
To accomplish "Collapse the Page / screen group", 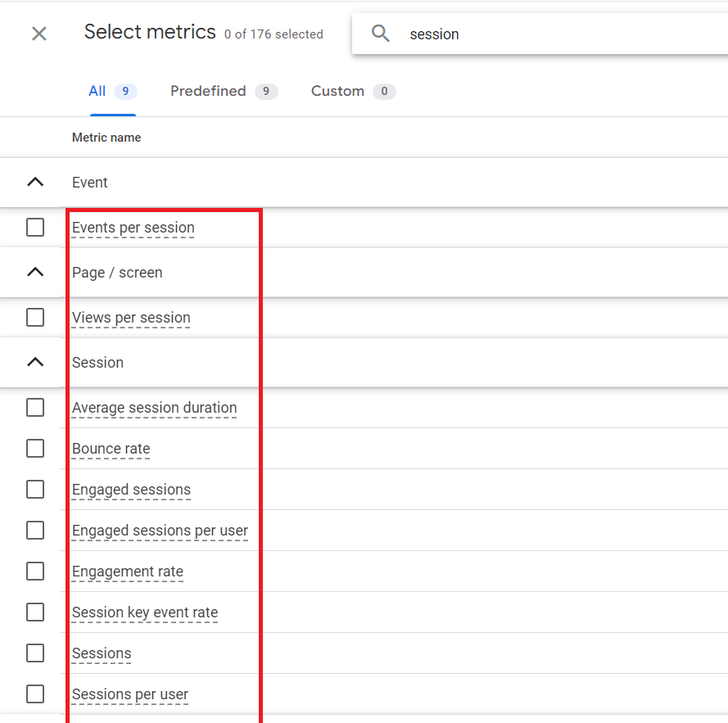I will tap(35, 272).
